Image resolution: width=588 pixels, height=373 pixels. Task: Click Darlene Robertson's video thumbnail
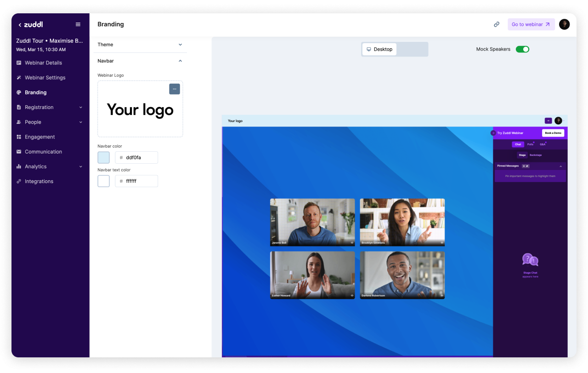(x=402, y=275)
